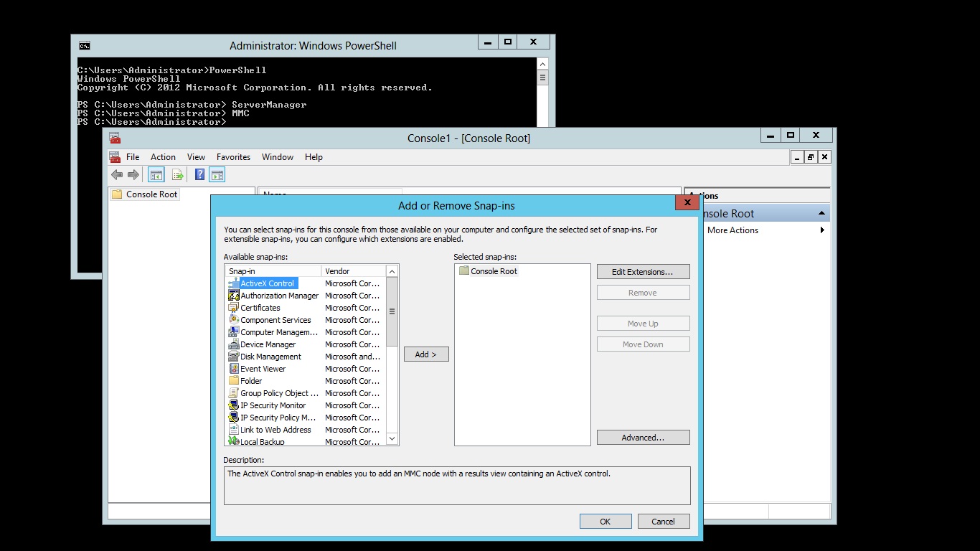Click the Back navigation arrow in MMC toolbar
Image resolution: width=980 pixels, height=551 pixels.
click(x=117, y=174)
